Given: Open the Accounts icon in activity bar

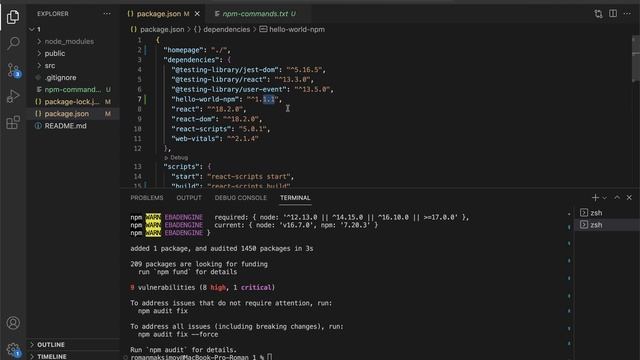Looking at the screenshot, I should (x=13, y=323).
